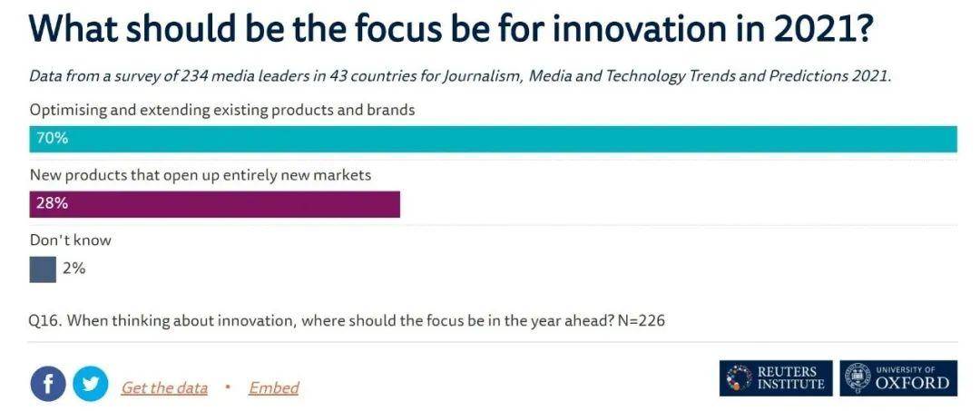980x411 pixels.
Task: Click the 2% value label
Action: [73, 269]
